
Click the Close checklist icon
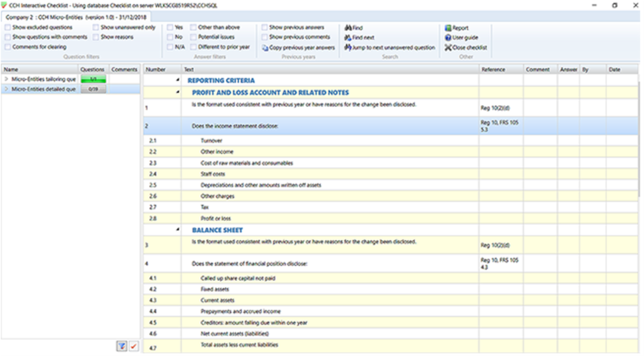(x=448, y=48)
